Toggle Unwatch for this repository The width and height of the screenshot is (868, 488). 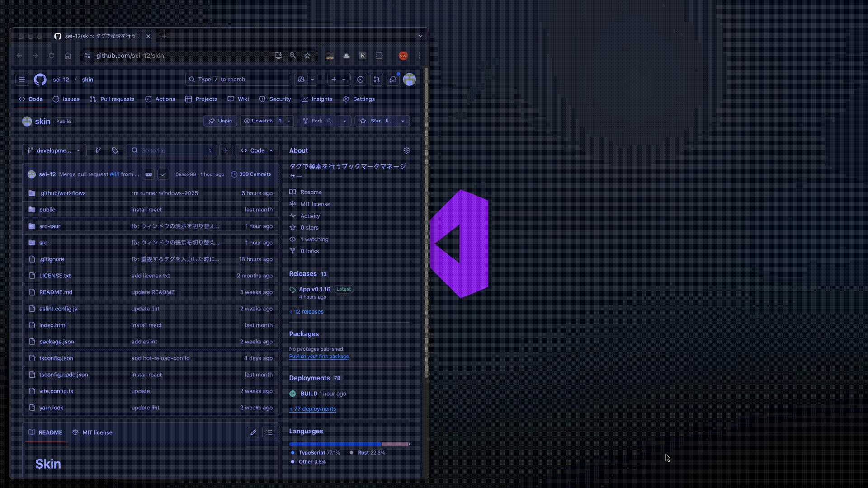pos(262,121)
